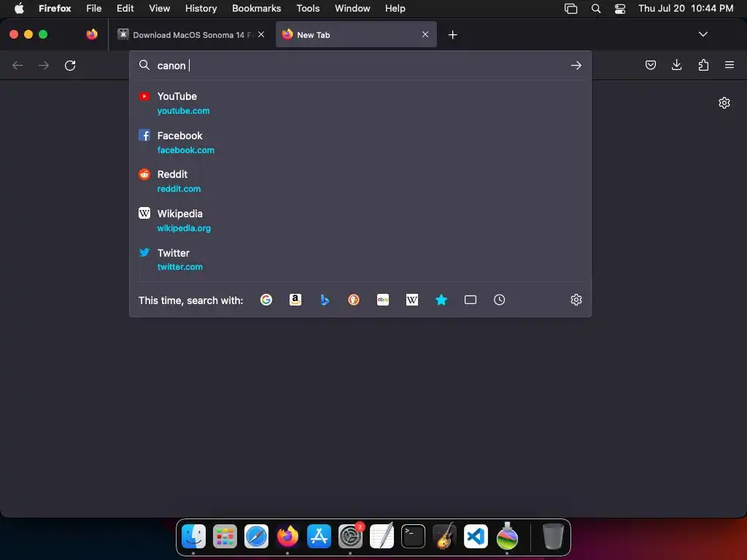Open the Bookmarks menu
The image size is (747, 560).
point(256,8)
